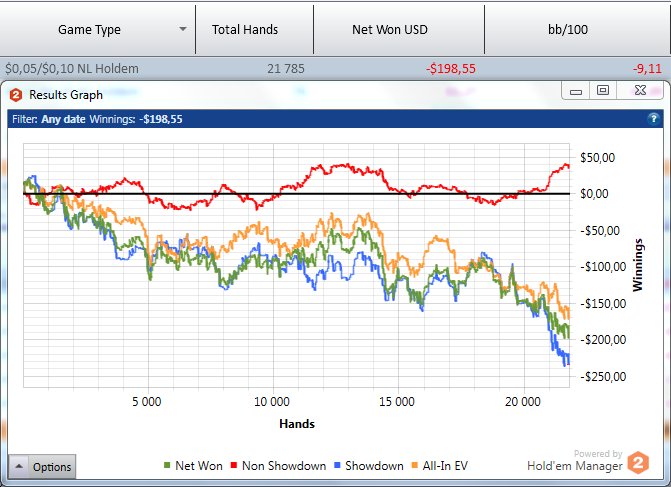The height and width of the screenshot is (487, 671).
Task: Minimize the Results Graph window
Action: [x=576, y=91]
